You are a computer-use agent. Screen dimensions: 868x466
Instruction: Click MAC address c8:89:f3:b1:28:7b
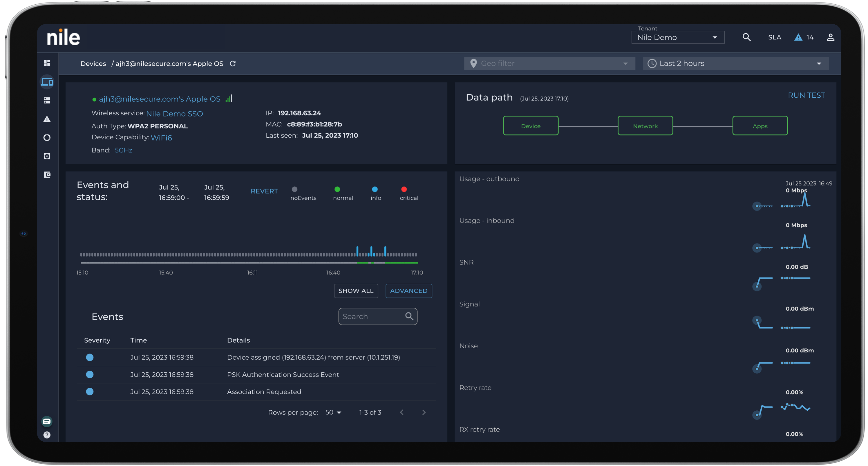tap(314, 124)
